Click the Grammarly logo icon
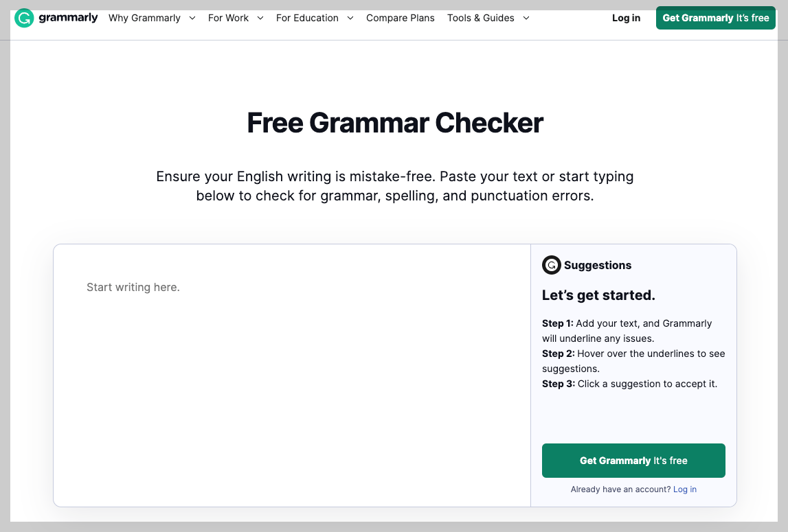 (x=24, y=18)
